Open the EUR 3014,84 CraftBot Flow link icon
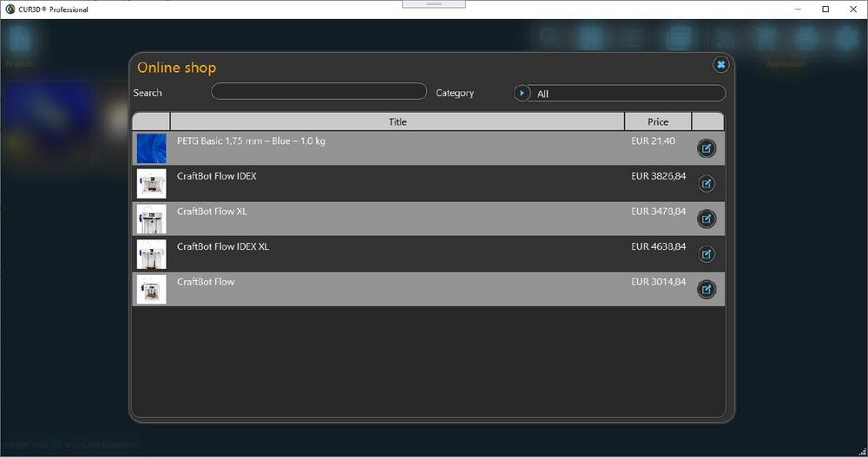Image resolution: width=868 pixels, height=457 pixels. pyautogui.click(x=707, y=290)
